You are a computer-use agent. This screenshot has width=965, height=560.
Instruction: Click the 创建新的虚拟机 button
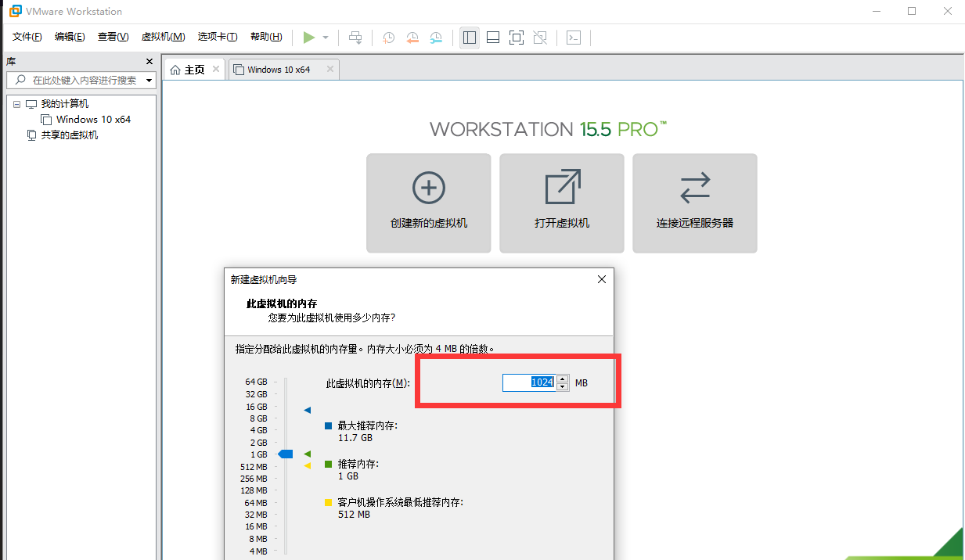(429, 203)
